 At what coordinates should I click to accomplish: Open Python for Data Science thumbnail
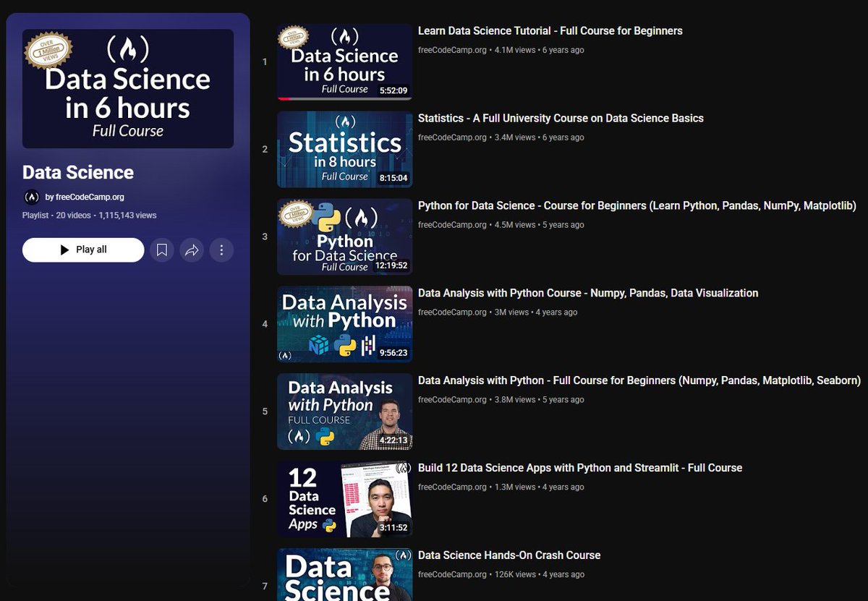(x=344, y=237)
